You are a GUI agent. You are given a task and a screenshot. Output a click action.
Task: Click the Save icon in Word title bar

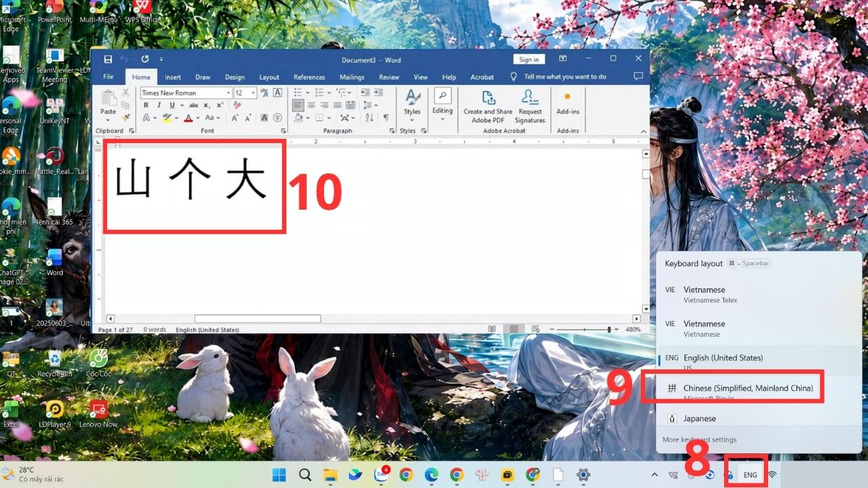point(108,59)
